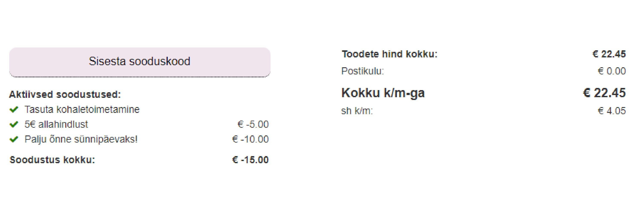Click the Kokku k/m-ga heading
Screen dimensions: 644x215
point(383,93)
